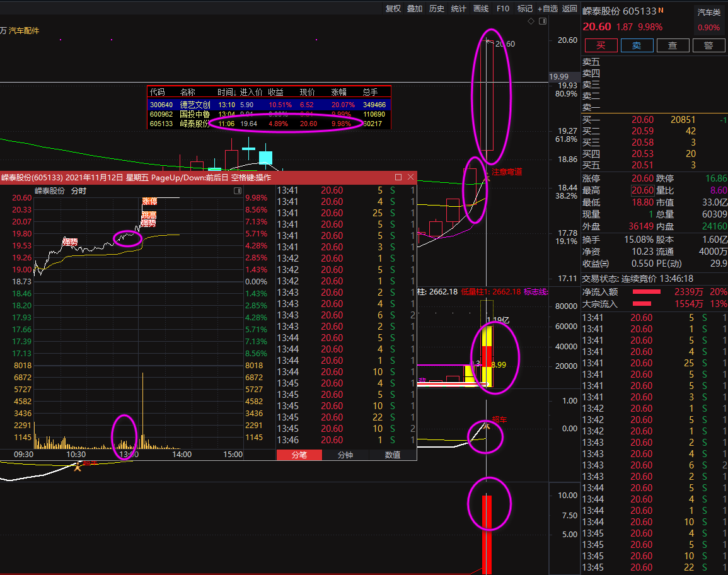Sort by the 时间↓ column header

[x=227, y=92]
